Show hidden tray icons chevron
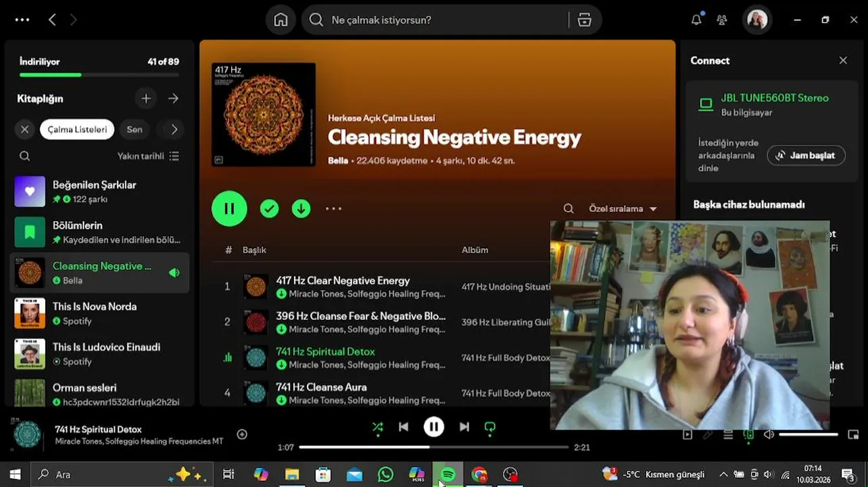 coord(723,474)
